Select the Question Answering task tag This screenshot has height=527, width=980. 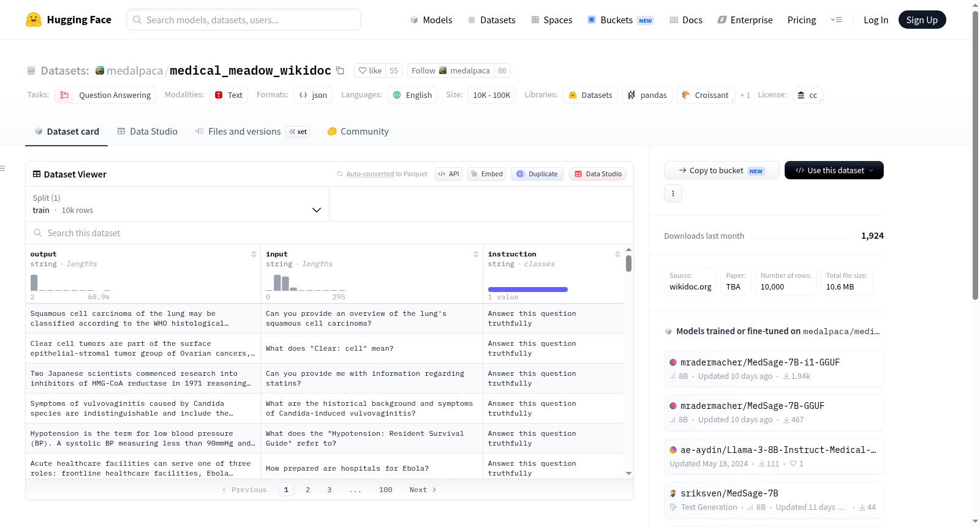click(105, 95)
